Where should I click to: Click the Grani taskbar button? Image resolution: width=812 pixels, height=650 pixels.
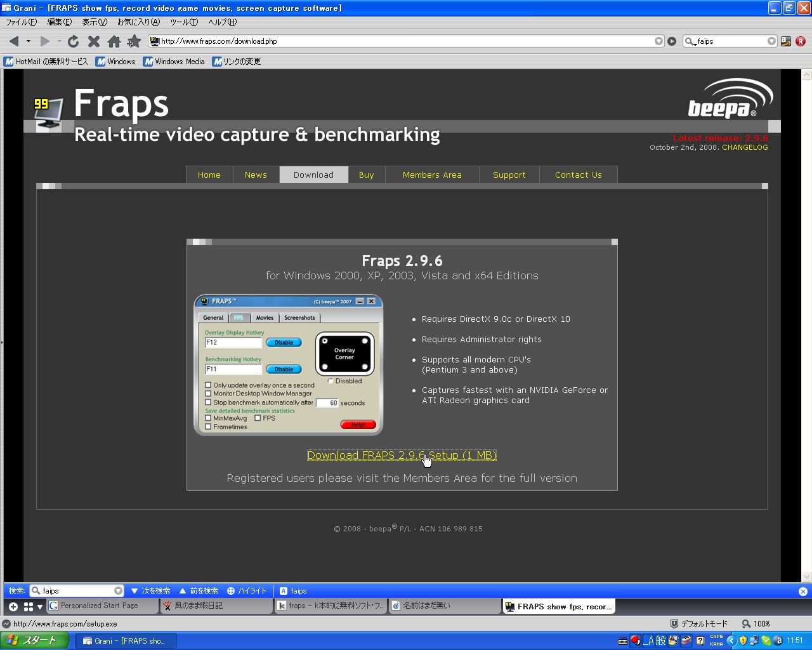tap(126, 641)
